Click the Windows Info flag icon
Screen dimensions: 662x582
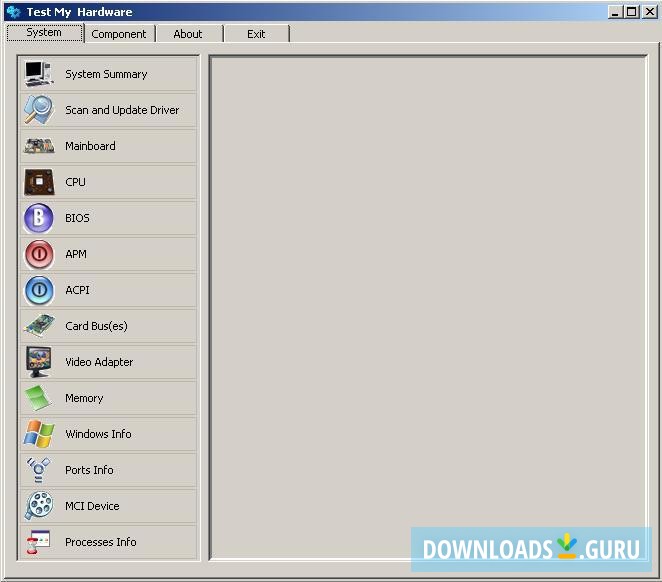(38, 434)
